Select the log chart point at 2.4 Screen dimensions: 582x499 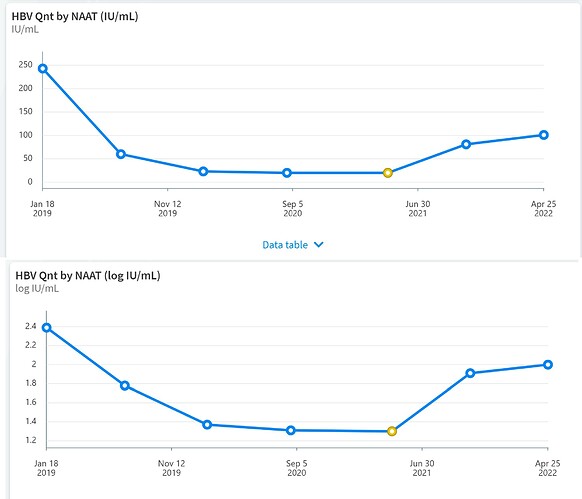pyautogui.click(x=46, y=327)
